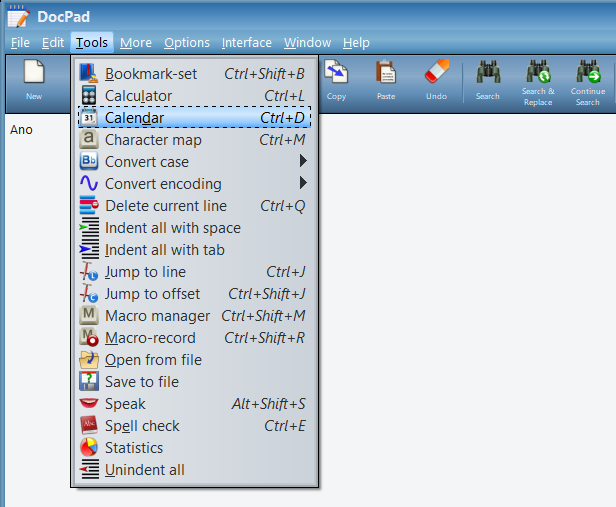Image resolution: width=616 pixels, height=507 pixels.
Task: Click the Convert encoding wave icon
Action: pyautogui.click(x=89, y=183)
